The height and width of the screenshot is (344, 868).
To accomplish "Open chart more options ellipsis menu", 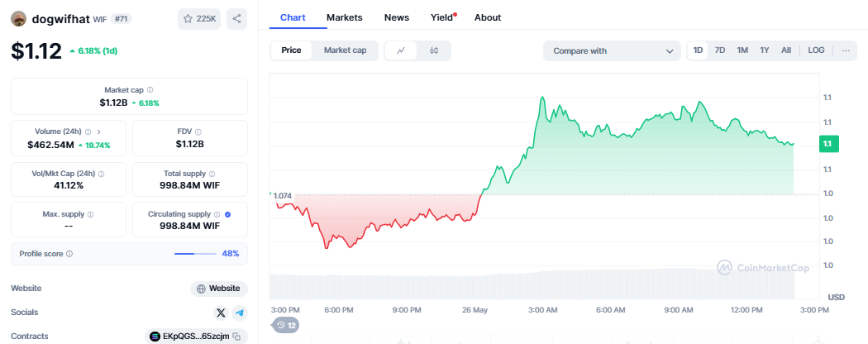I will point(846,50).
